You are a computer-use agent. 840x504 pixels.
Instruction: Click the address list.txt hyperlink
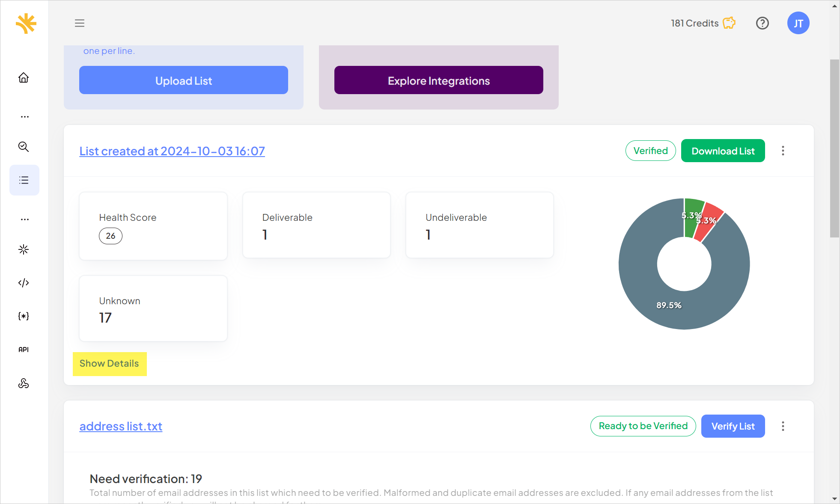click(121, 426)
